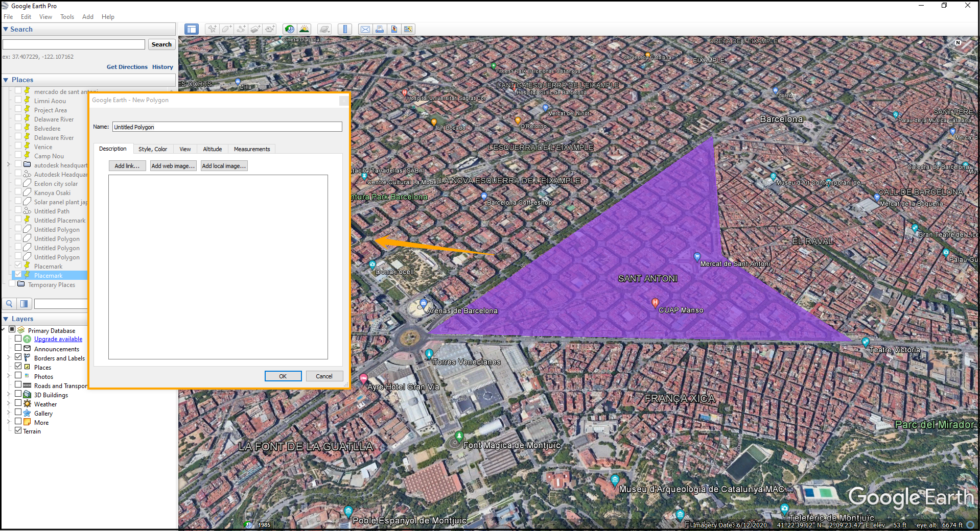Select the Teatre Victòria map marker
The width and height of the screenshot is (980, 531).
pos(865,342)
